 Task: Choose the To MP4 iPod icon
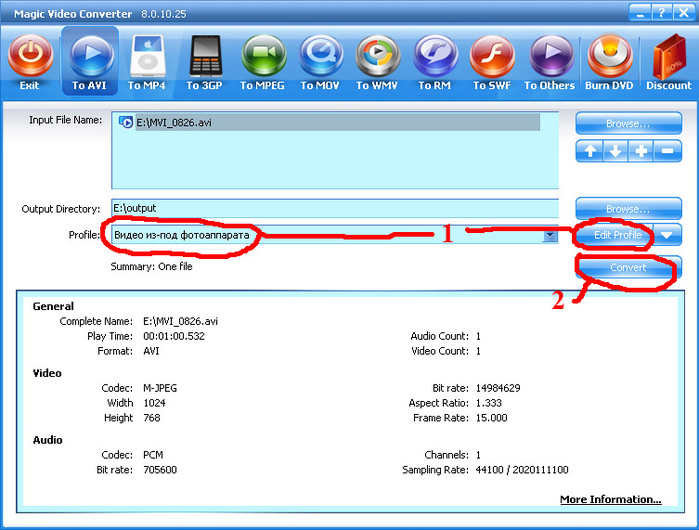[x=148, y=56]
